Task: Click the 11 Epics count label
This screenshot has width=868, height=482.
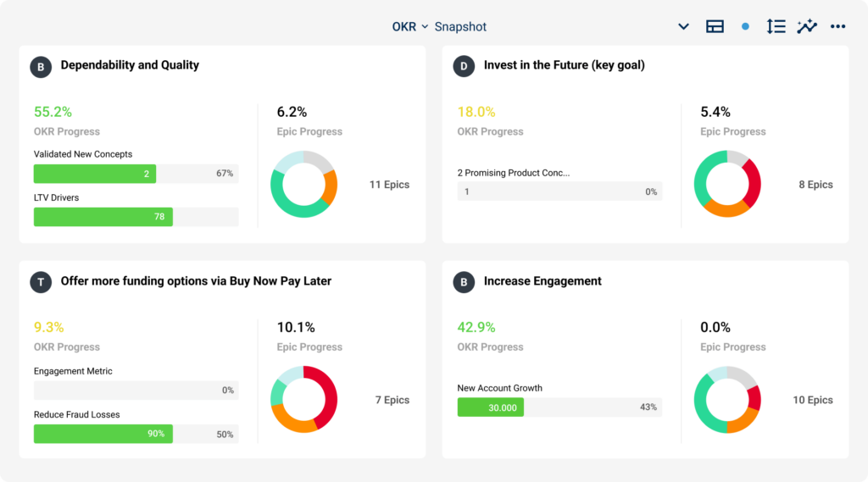Action: click(389, 185)
